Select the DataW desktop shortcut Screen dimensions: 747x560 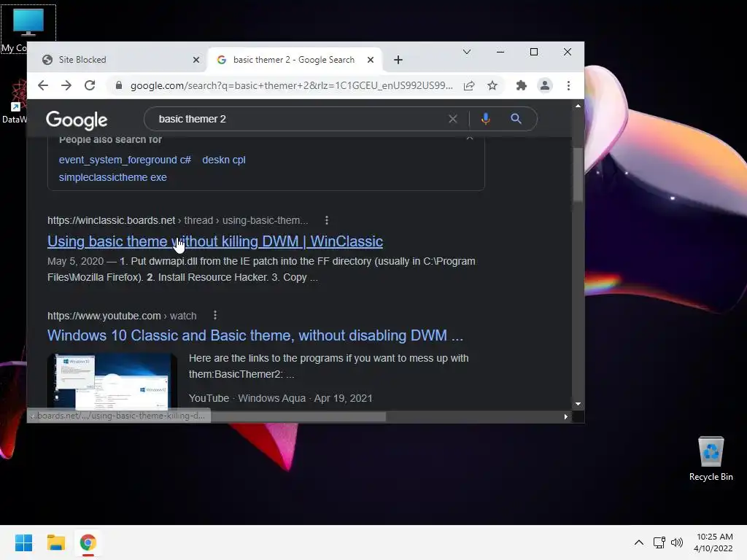(15, 101)
